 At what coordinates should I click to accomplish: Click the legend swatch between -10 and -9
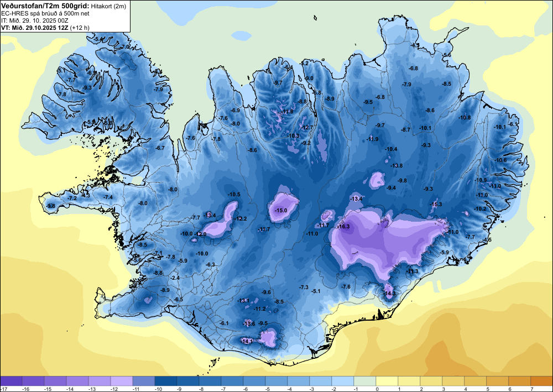166,381
